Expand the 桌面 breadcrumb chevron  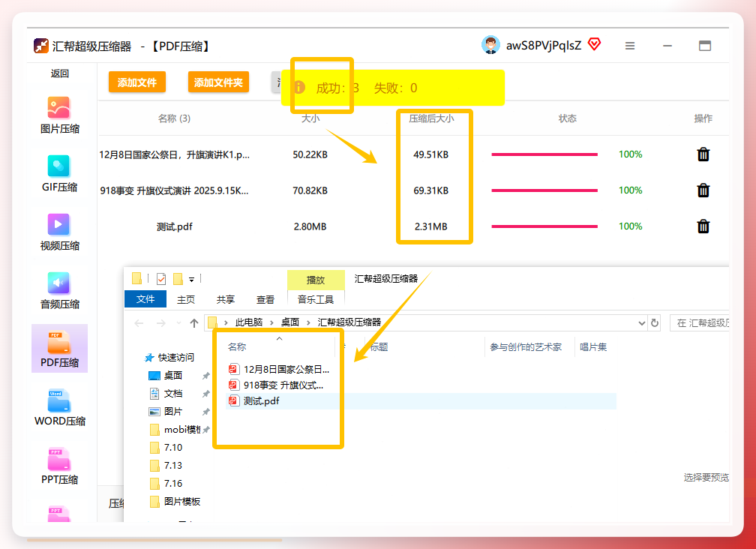tap(308, 322)
